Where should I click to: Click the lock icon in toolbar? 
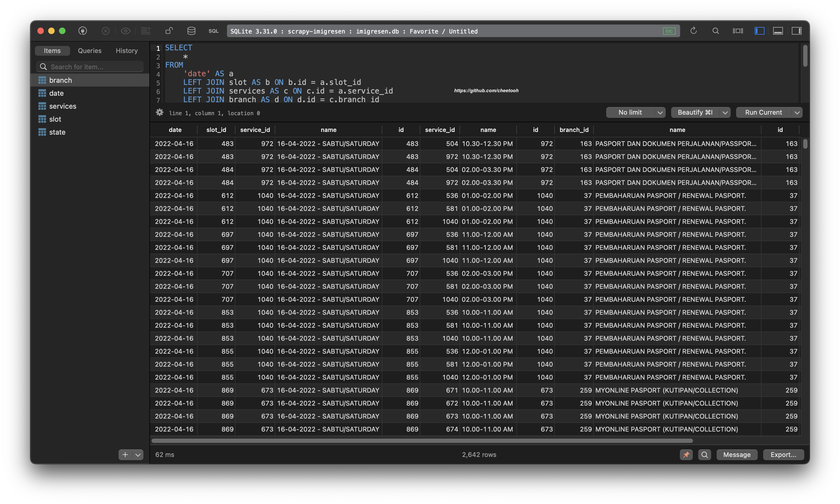(x=169, y=31)
